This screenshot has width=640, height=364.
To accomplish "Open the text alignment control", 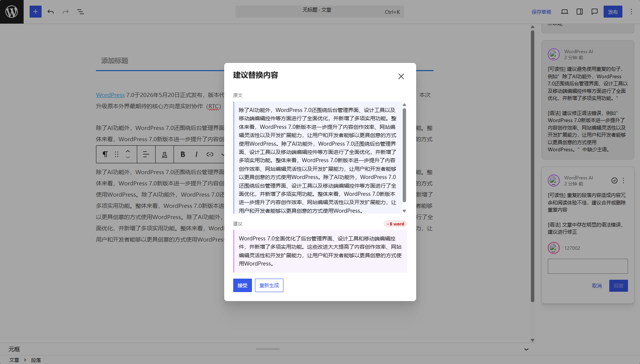I will tap(146, 154).
